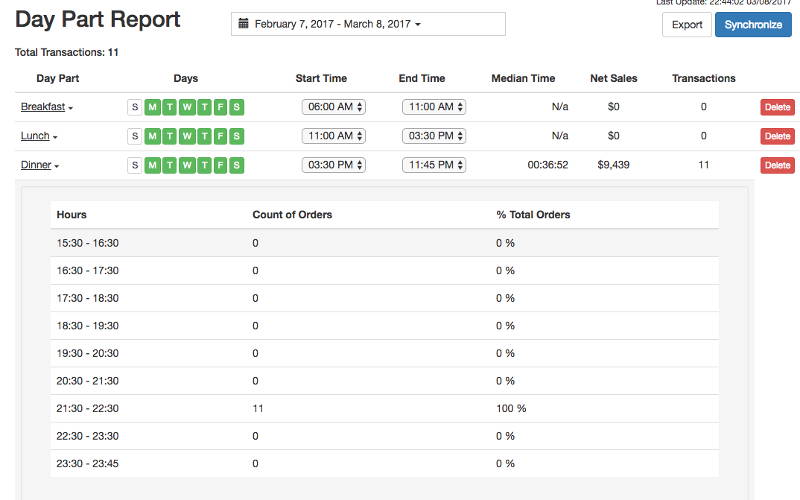Open Breakfast end time 11:00 AM selector

[434, 107]
